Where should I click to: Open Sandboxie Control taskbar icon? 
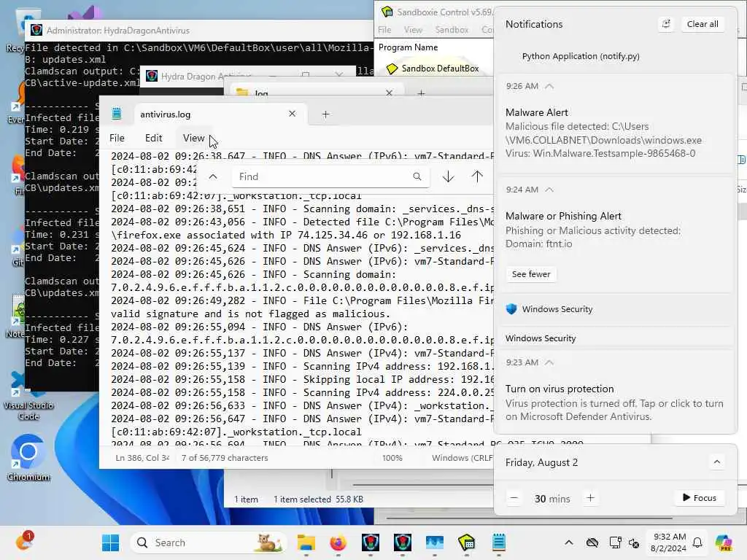[x=466, y=542]
